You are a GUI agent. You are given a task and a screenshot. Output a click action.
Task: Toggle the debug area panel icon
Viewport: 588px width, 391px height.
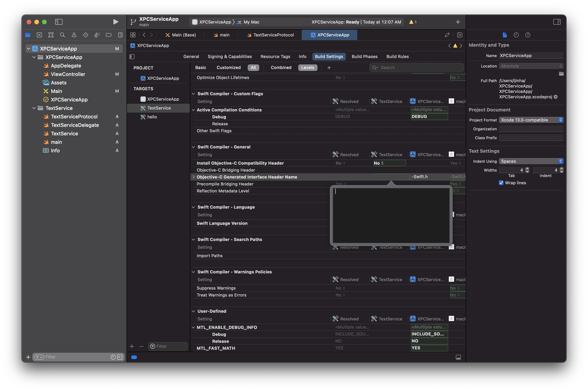[458, 357]
